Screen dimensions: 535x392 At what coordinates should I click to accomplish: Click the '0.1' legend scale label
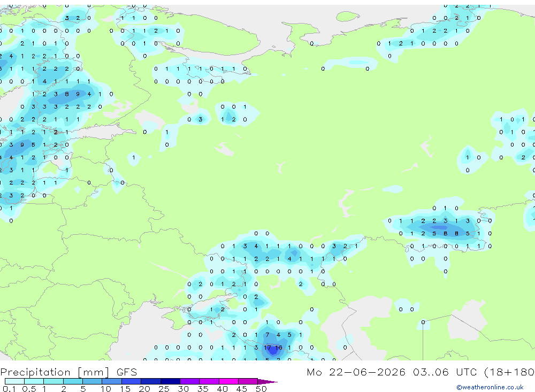click(x=9, y=389)
